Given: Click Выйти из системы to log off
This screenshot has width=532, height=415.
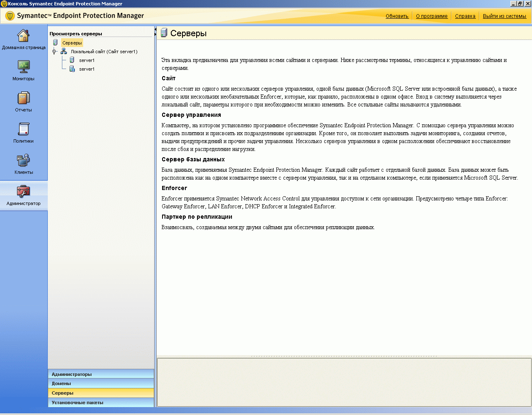Looking at the screenshot, I should (505, 16).
